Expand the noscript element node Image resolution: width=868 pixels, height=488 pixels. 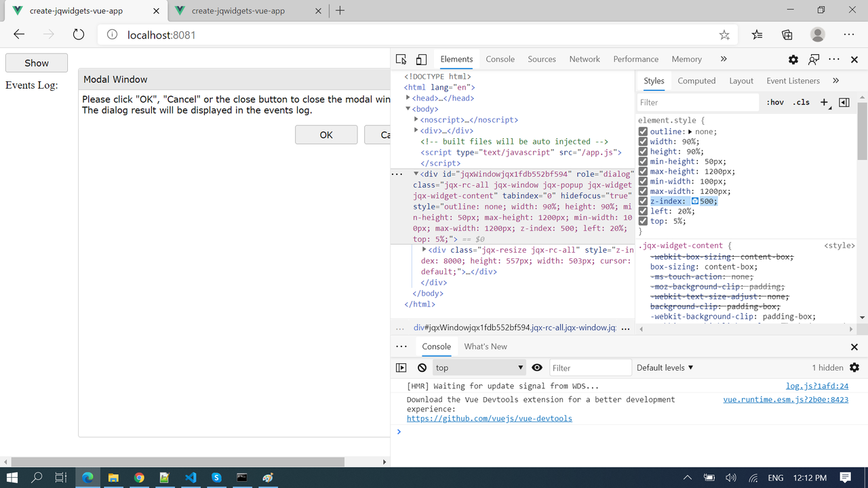416,120
